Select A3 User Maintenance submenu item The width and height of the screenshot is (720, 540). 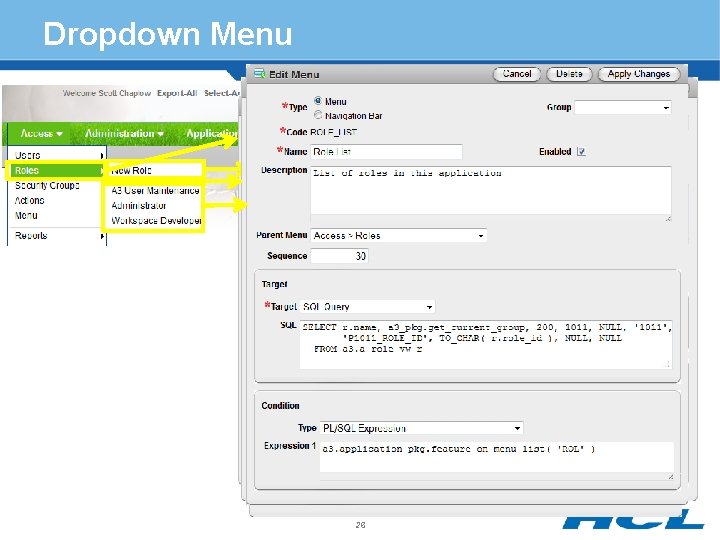(x=155, y=191)
